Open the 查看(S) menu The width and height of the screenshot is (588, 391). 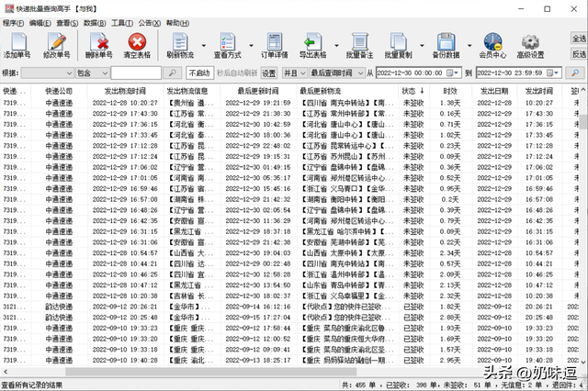click(67, 23)
